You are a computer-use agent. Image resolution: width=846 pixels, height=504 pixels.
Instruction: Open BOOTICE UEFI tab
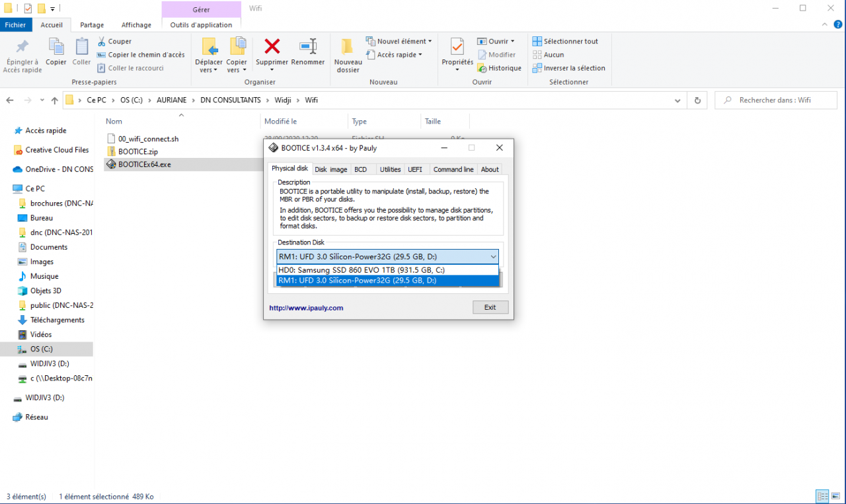(415, 169)
